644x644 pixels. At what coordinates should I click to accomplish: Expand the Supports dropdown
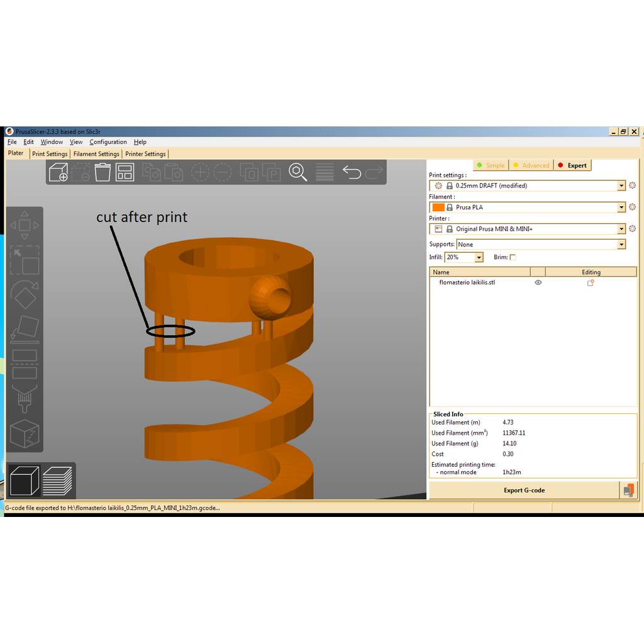(x=621, y=245)
